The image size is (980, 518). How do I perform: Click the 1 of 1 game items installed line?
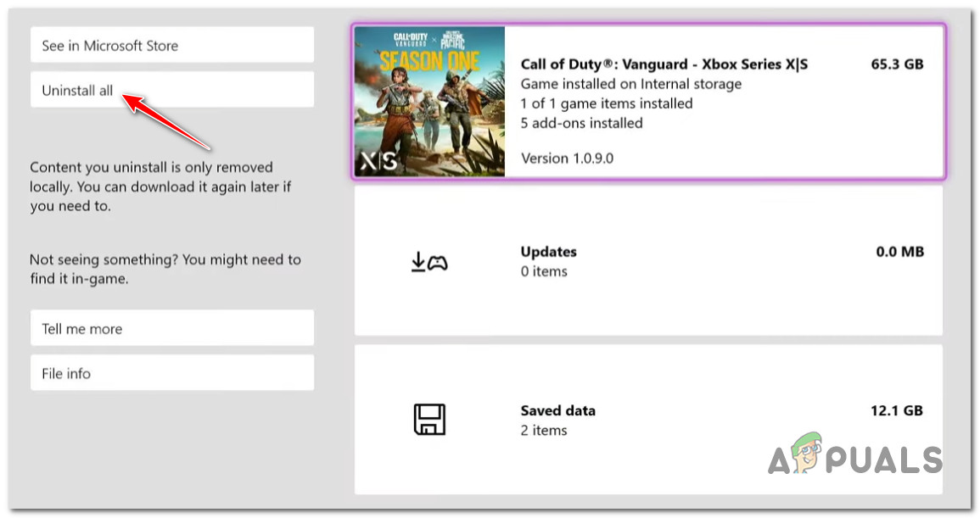[x=607, y=103]
